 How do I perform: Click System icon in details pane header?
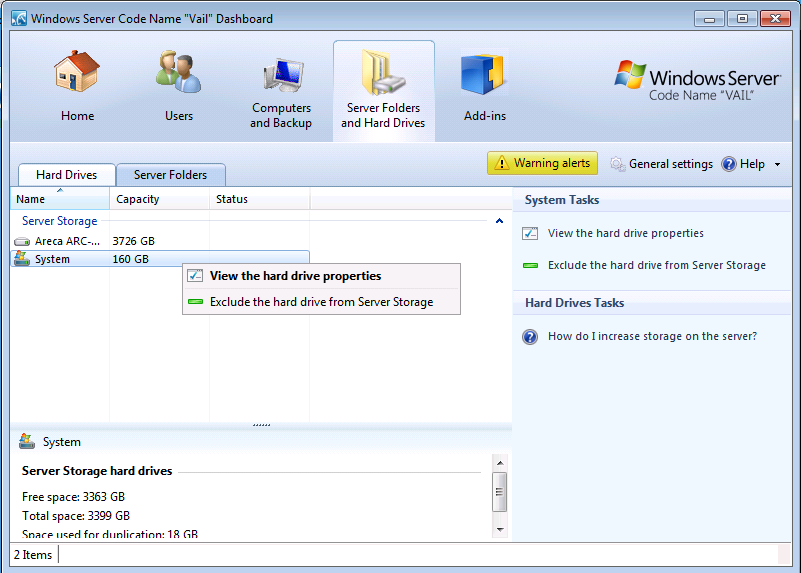pyautogui.click(x=27, y=441)
